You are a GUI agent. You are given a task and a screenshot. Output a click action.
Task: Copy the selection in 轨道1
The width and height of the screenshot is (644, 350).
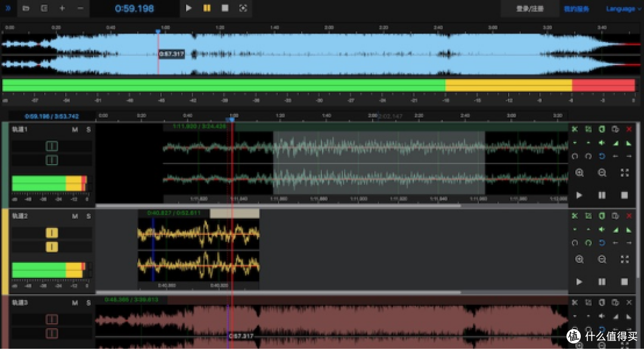point(602,129)
